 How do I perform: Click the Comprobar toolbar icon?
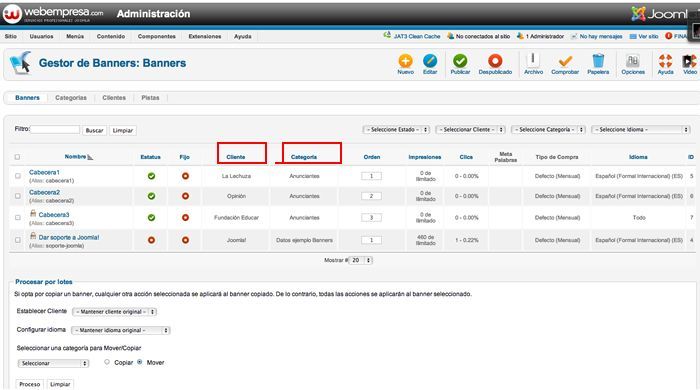click(565, 61)
